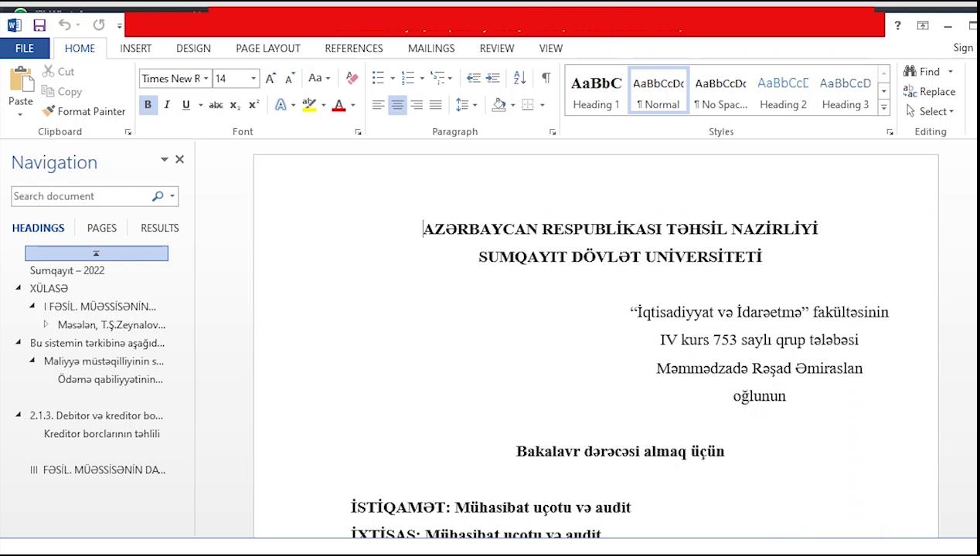Collapse the XÜLASƏ heading in Navigation
Screen dimensions: 980x556
[x=19, y=288]
